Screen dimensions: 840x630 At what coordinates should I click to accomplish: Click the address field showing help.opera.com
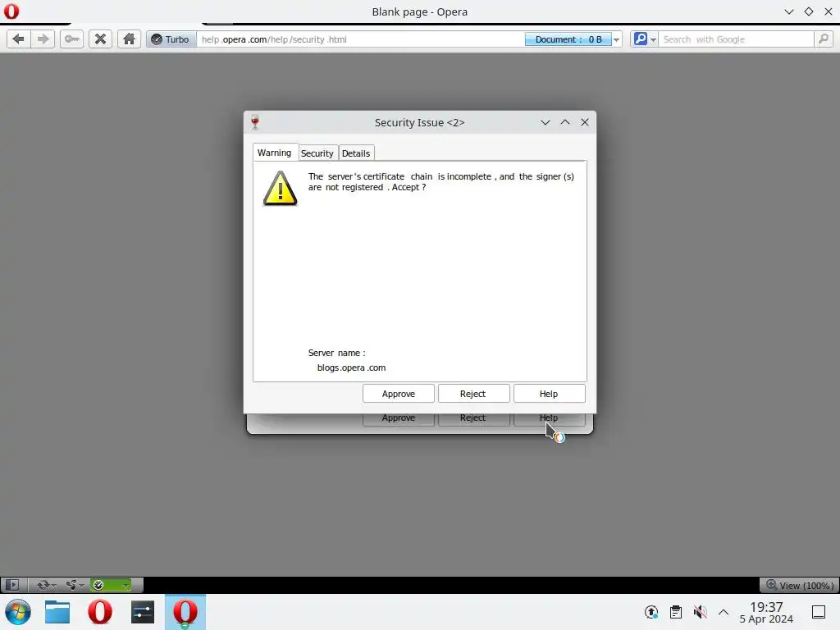coord(360,39)
